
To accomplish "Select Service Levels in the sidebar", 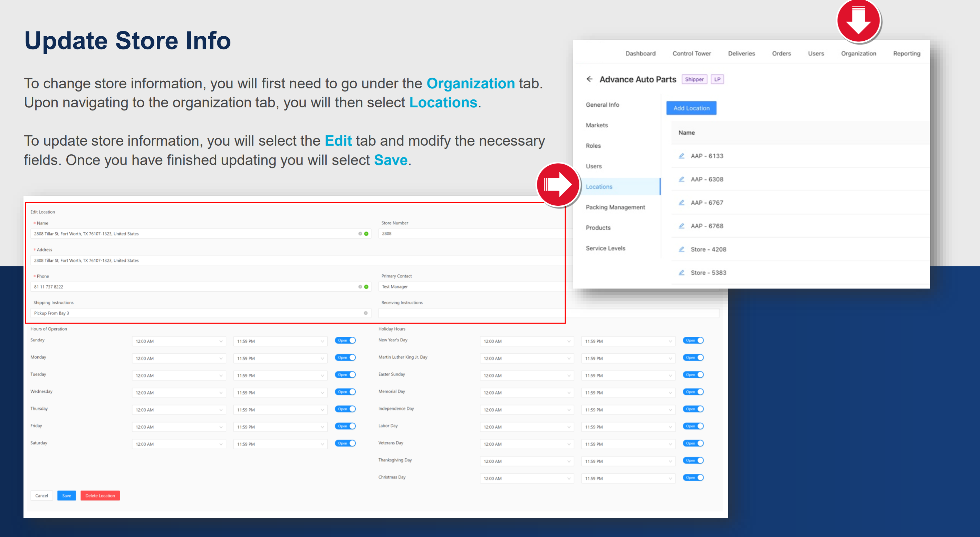I will [x=605, y=248].
